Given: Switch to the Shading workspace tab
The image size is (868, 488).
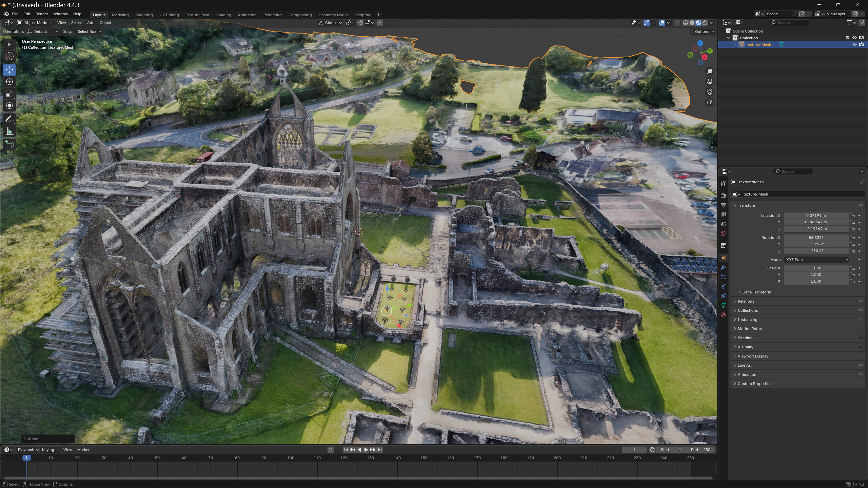Looking at the screenshot, I should [223, 15].
